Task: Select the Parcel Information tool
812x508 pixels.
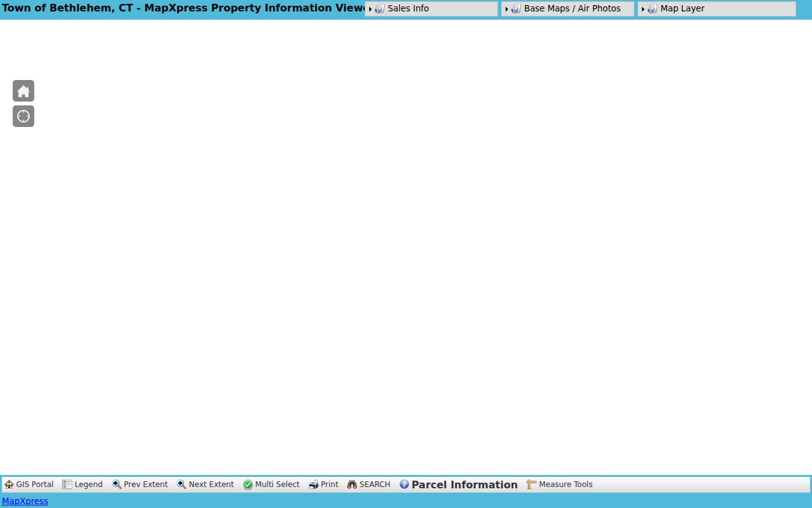Action: pyautogui.click(x=459, y=485)
